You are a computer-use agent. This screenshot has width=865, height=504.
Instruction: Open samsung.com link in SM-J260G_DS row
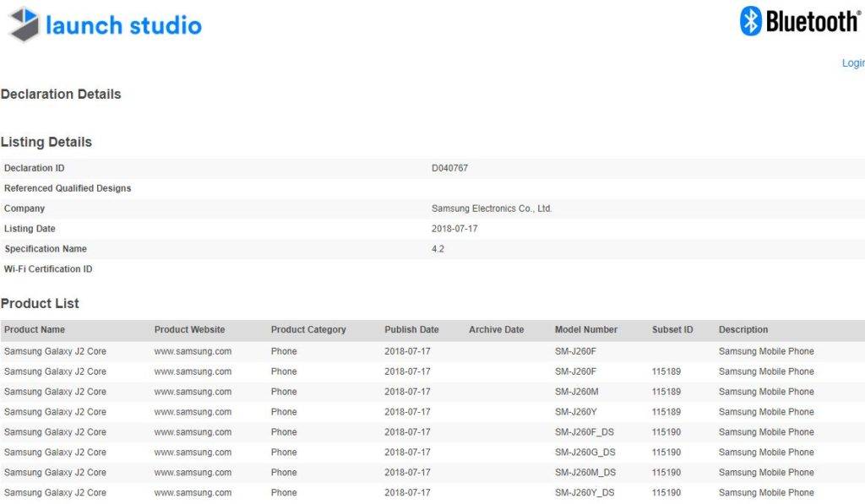[x=193, y=453]
